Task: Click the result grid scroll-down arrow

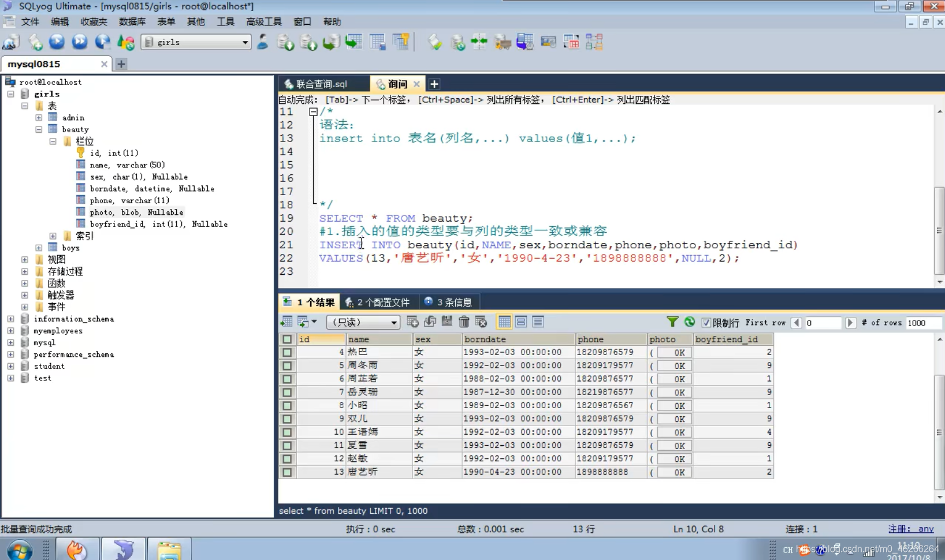Action: click(x=940, y=497)
